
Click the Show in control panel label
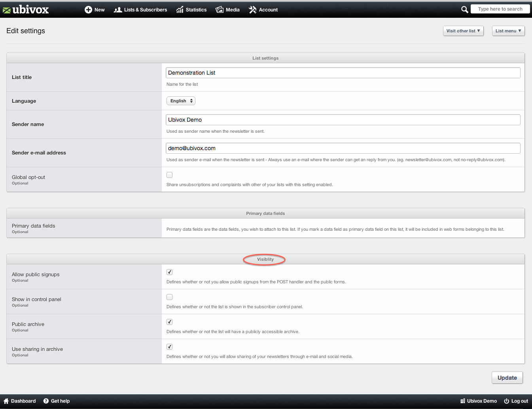pos(36,300)
